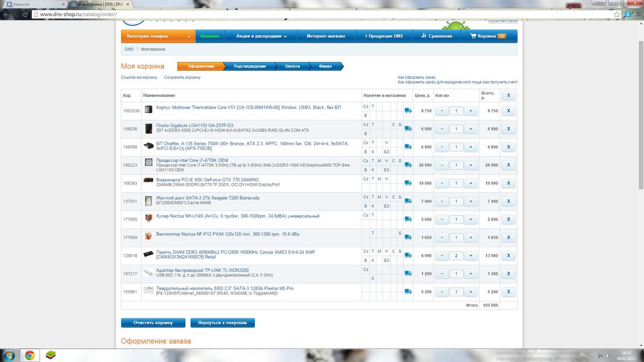Open the order guide for юридического лица
The height and width of the screenshot is (362, 644).
[457, 82]
